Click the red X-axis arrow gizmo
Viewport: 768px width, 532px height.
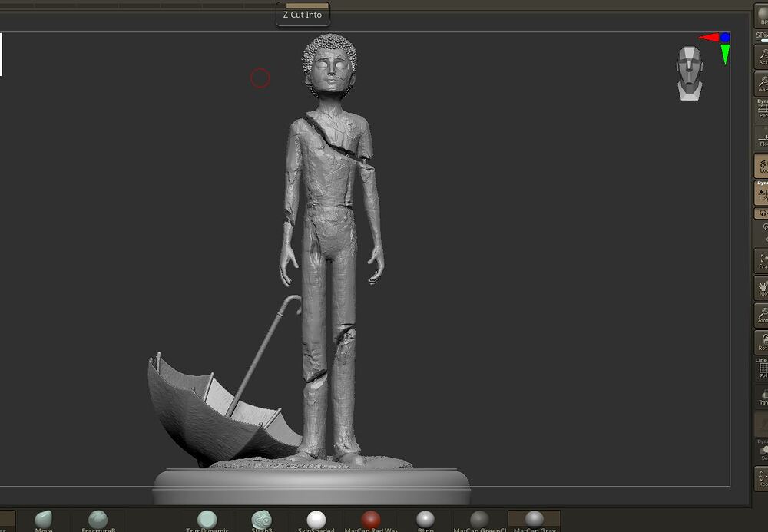(708, 38)
